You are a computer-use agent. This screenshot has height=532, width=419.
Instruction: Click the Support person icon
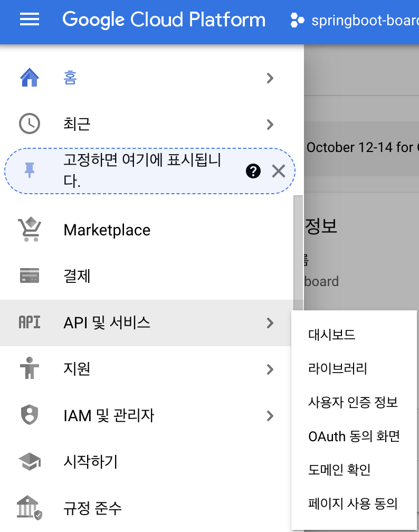pyautogui.click(x=30, y=368)
